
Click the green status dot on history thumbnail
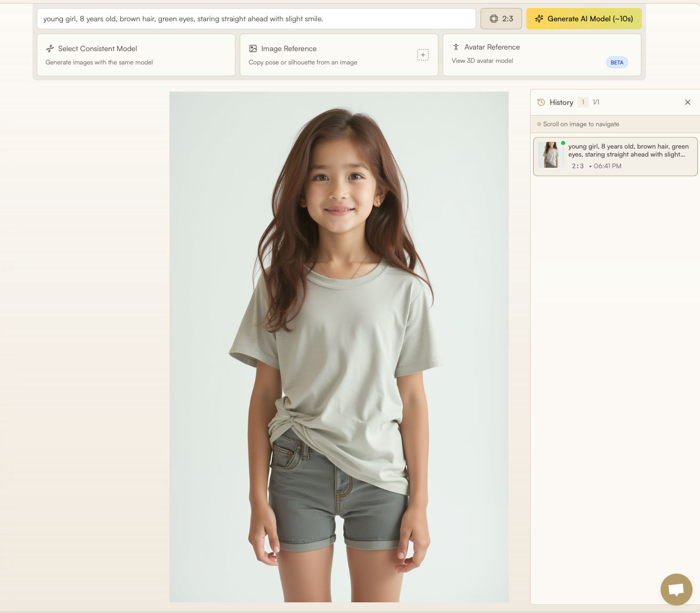coord(563,143)
